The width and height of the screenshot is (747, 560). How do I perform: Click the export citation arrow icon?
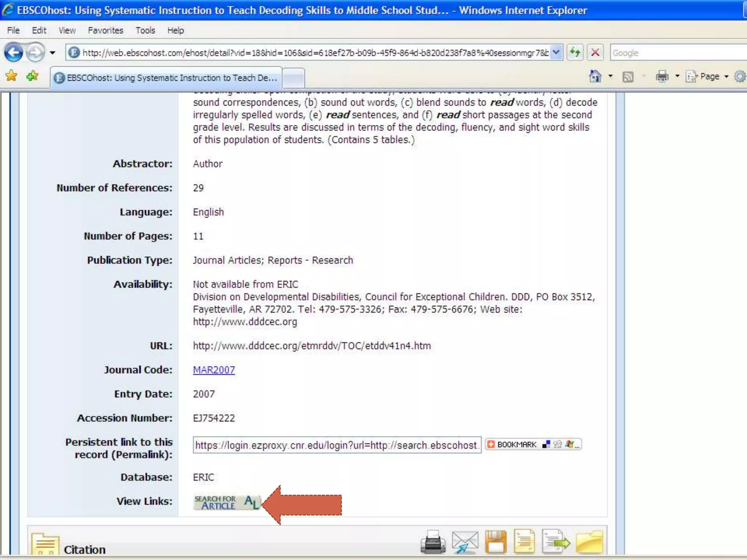coord(556,542)
